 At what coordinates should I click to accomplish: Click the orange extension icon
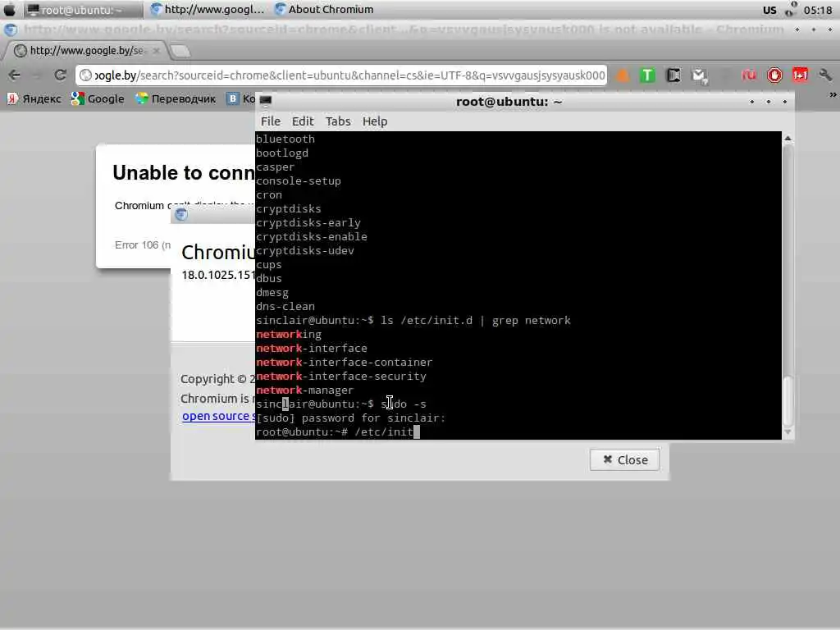[x=623, y=75]
